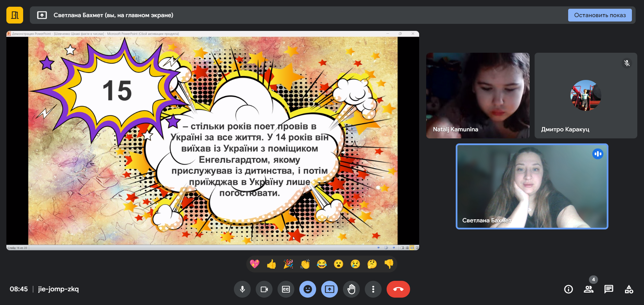This screenshot has width=644, height=305.
Task: Click the yellow meeting room icon
Action: pos(15,15)
